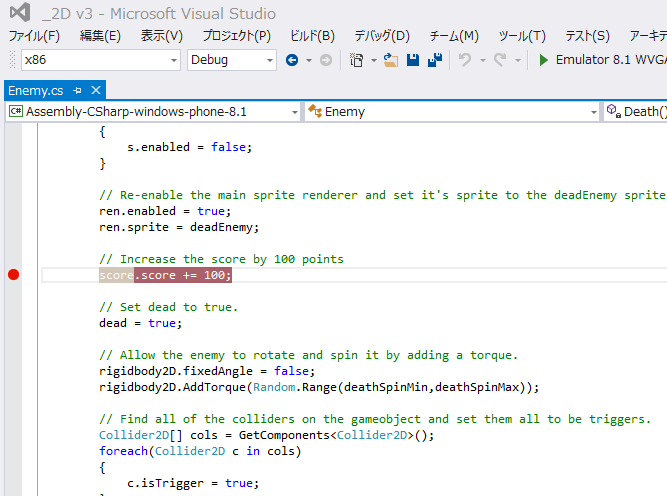Expand the new project dropdown arrow
This screenshot has height=496, width=667.
pos(374,60)
